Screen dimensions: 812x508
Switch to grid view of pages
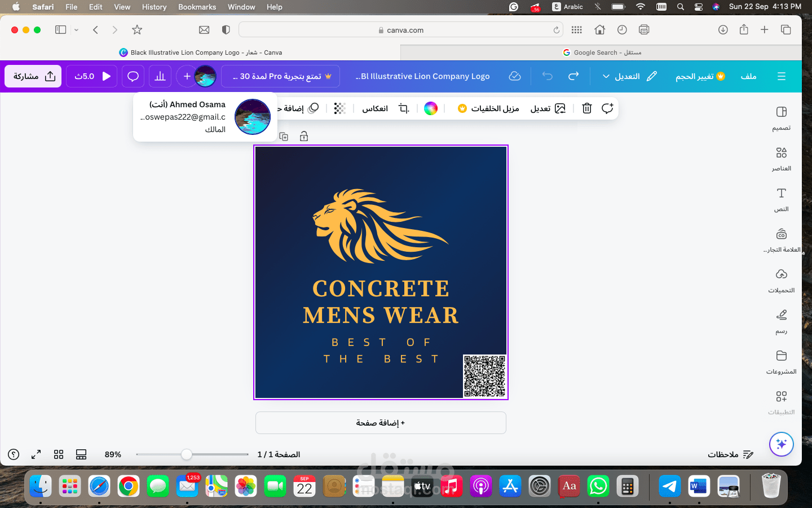[x=59, y=454]
